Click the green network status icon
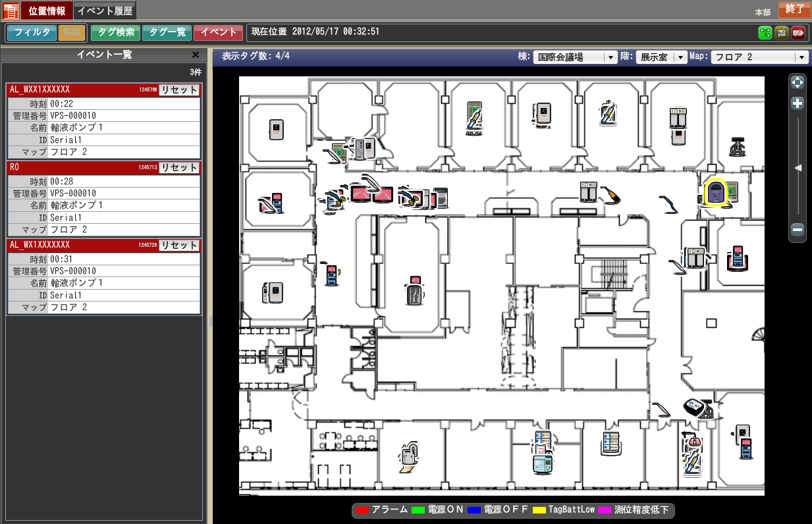This screenshot has width=812, height=524. point(765,32)
